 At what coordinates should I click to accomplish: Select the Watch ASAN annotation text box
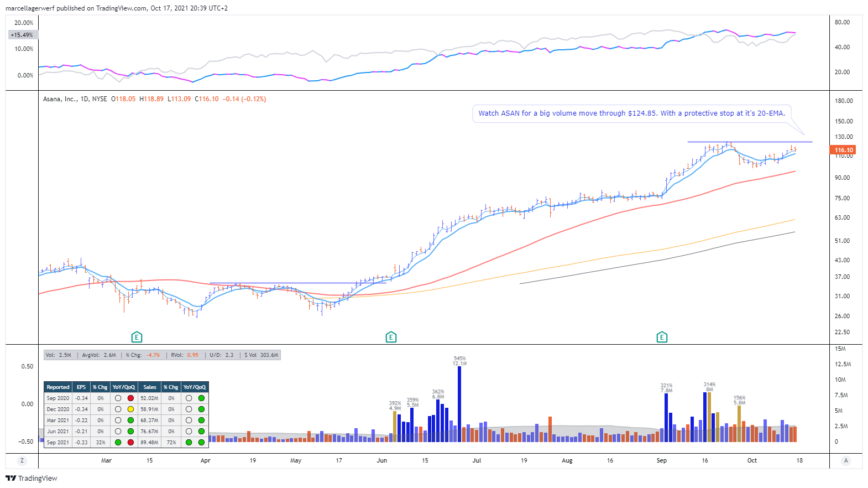[631, 113]
